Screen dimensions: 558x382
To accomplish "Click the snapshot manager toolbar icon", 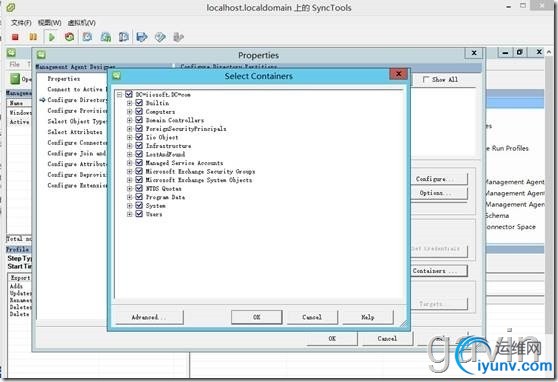I will [x=123, y=37].
